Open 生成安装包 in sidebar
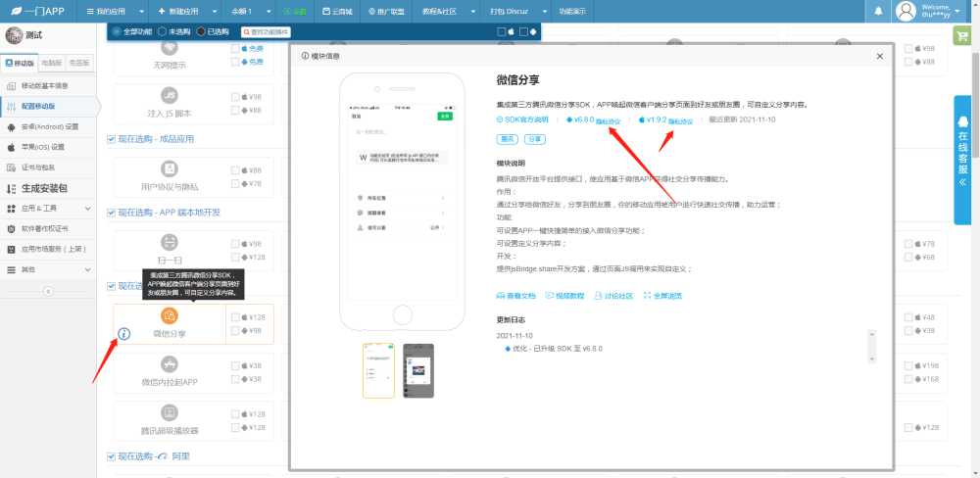This screenshot has height=478, width=980. pos(44,188)
